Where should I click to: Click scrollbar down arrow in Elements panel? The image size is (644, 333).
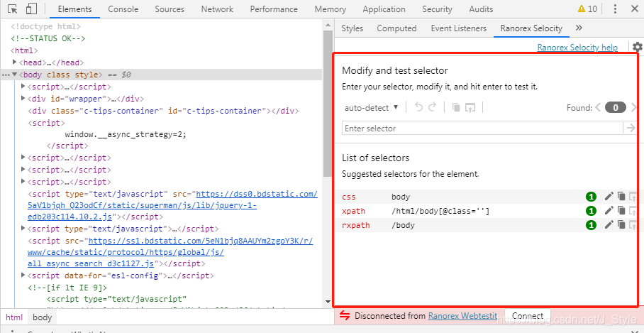[x=328, y=302]
